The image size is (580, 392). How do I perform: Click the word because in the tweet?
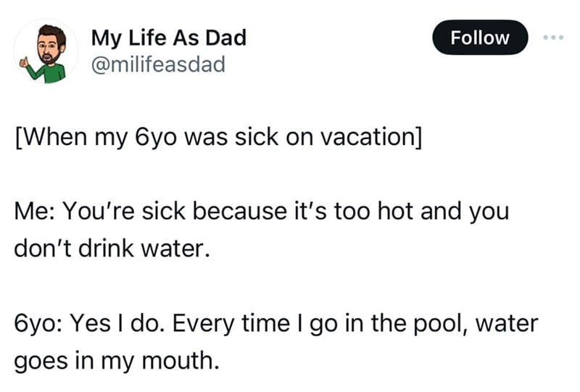coord(240,212)
